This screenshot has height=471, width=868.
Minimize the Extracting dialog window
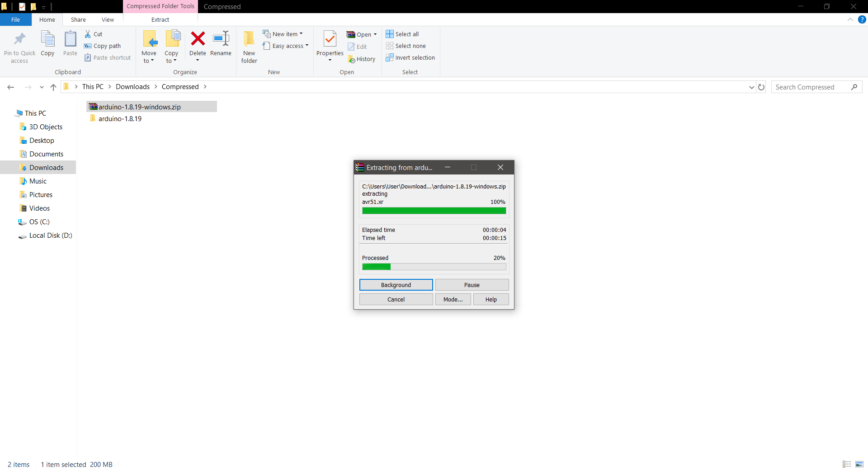(x=448, y=167)
